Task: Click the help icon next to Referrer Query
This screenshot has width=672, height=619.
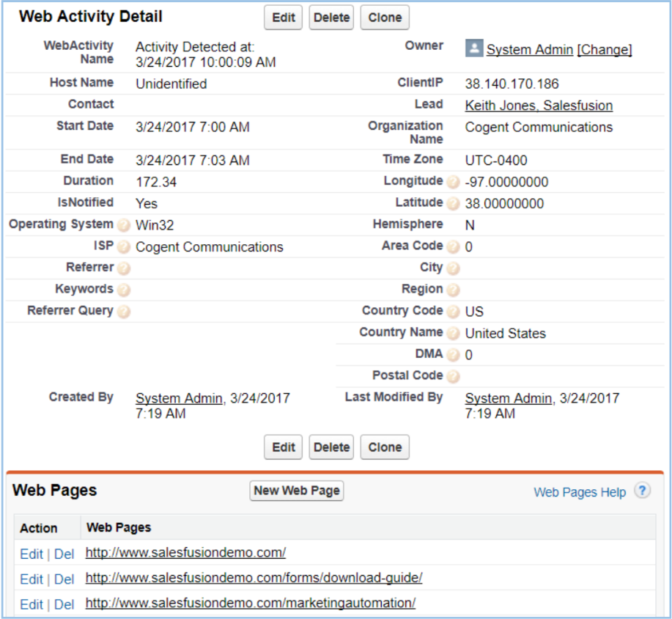Action: click(x=124, y=311)
